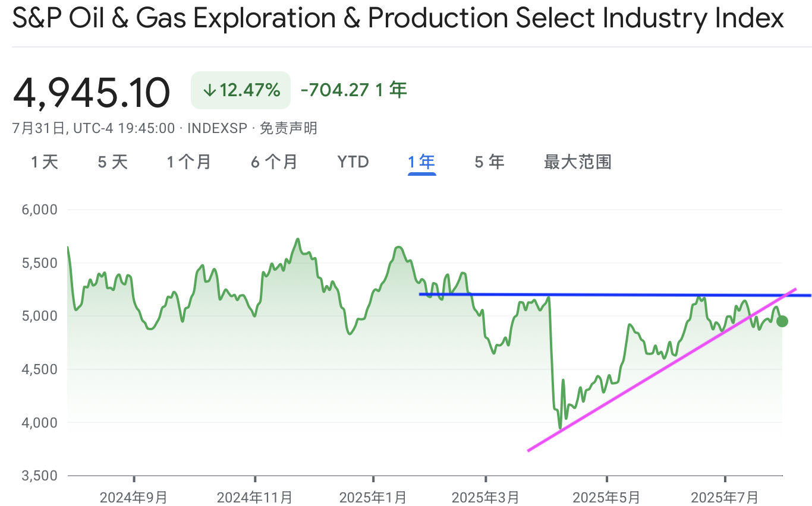Select the 1天 time range tab
Viewport: 812px width, 506px height.
[x=45, y=162]
